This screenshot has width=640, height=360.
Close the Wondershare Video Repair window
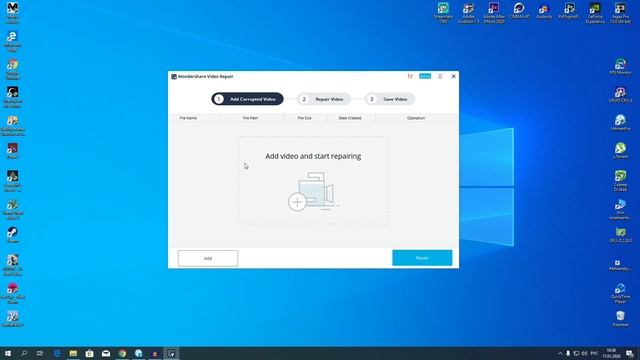[453, 76]
